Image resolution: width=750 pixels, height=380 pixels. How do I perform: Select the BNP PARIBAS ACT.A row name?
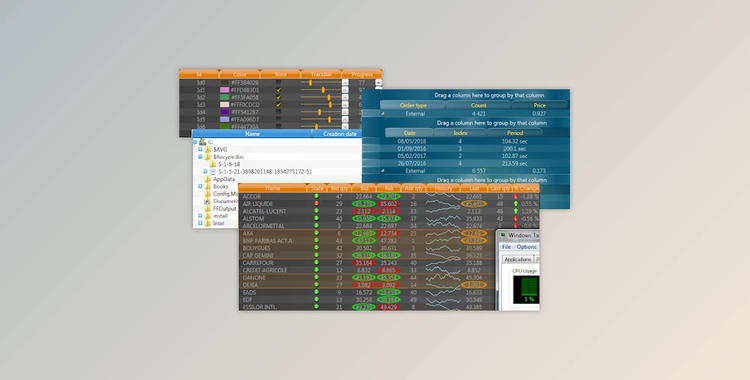(267, 241)
